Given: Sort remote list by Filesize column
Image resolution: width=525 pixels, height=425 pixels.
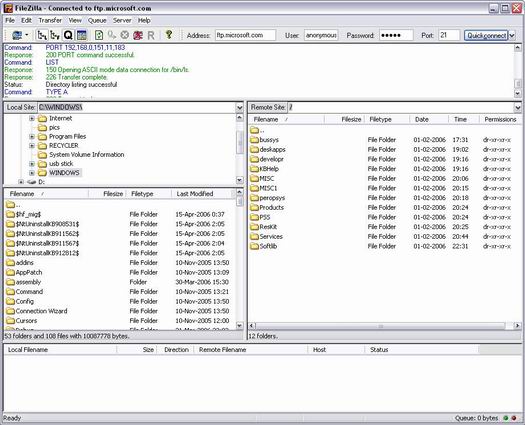Looking at the screenshot, I should click(344, 119).
